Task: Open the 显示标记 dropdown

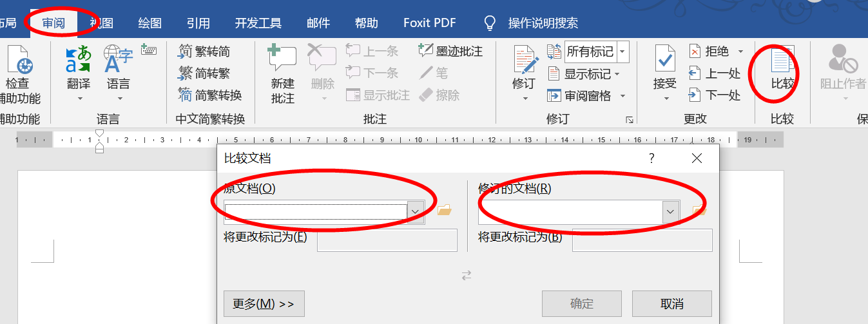Action: click(x=583, y=73)
